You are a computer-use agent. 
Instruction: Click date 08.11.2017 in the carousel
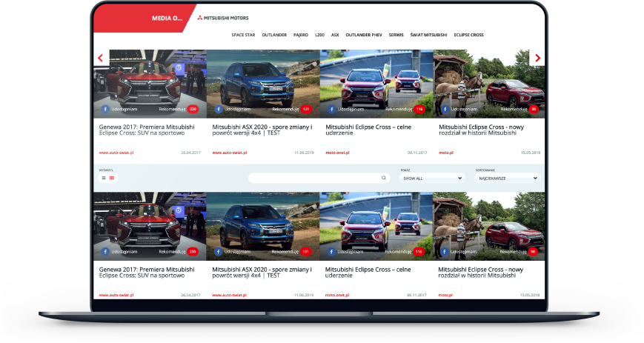417,153
